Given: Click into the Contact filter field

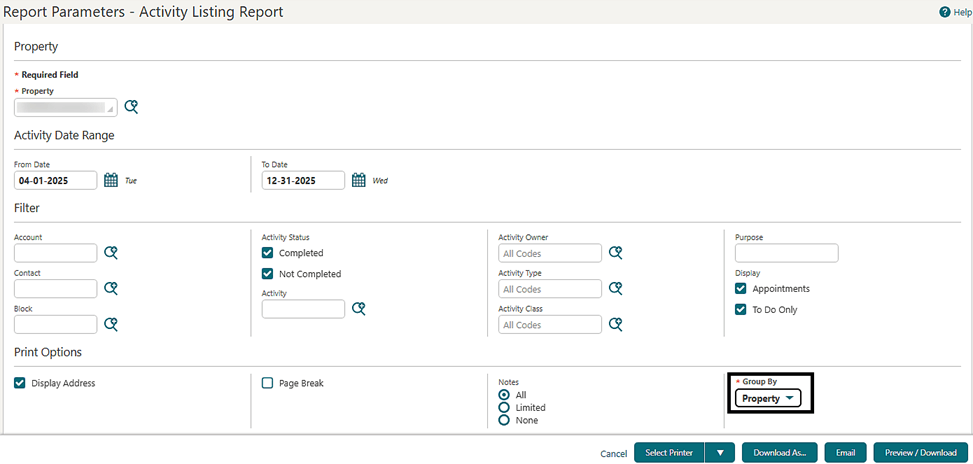Looking at the screenshot, I should [x=55, y=288].
